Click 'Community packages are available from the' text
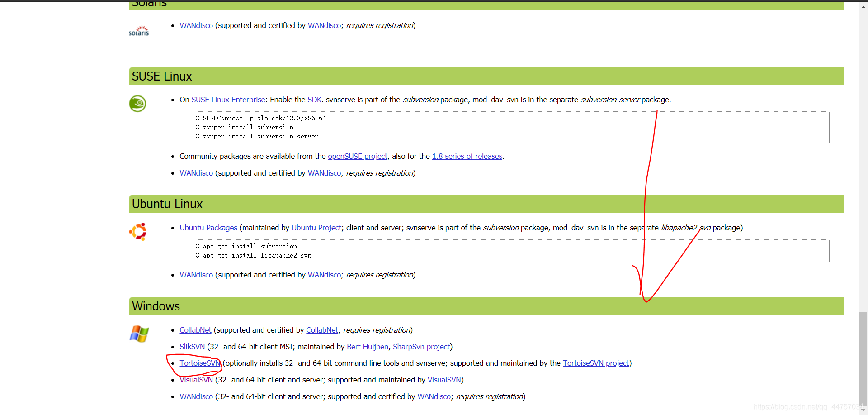 pyautogui.click(x=253, y=156)
